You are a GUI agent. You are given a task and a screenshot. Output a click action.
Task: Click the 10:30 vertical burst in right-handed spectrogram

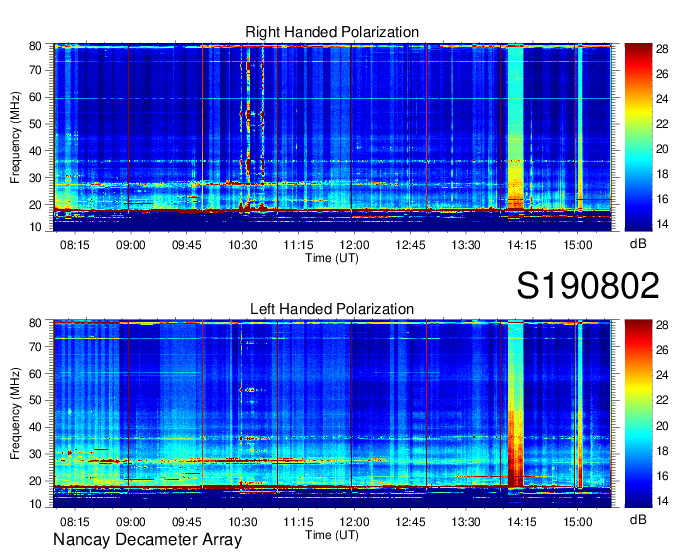tap(248, 130)
